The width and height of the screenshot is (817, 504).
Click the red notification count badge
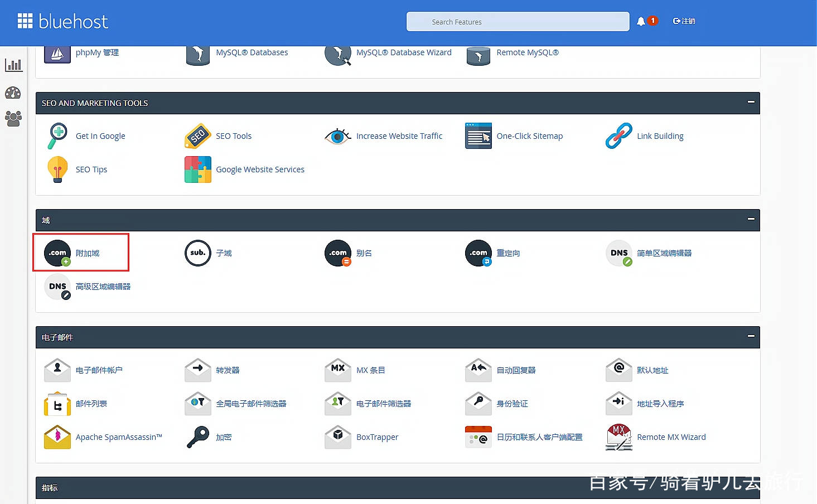(652, 21)
